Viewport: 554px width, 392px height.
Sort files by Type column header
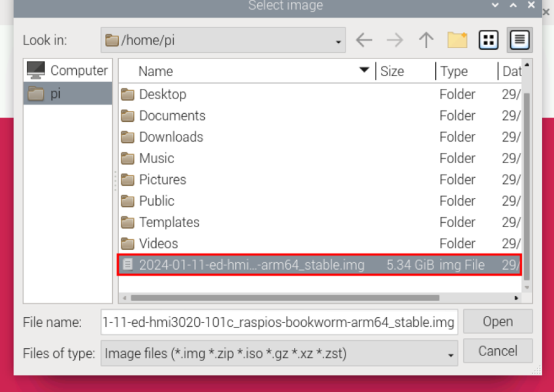(x=454, y=71)
